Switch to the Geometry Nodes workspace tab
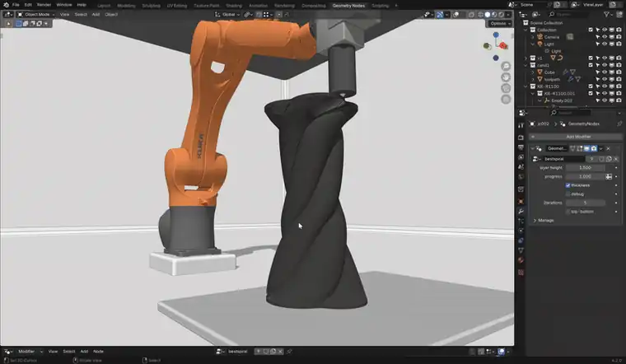This screenshot has height=364, width=626. pos(348,6)
